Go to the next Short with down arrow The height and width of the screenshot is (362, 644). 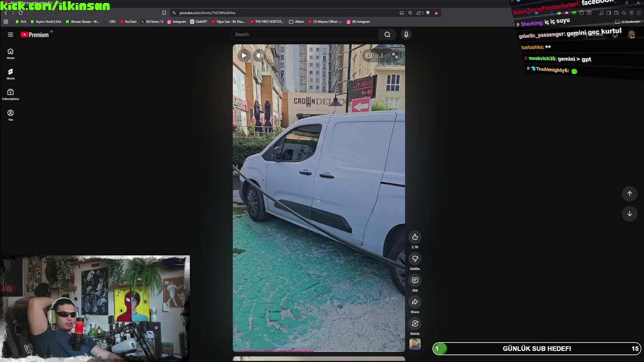[x=629, y=214]
